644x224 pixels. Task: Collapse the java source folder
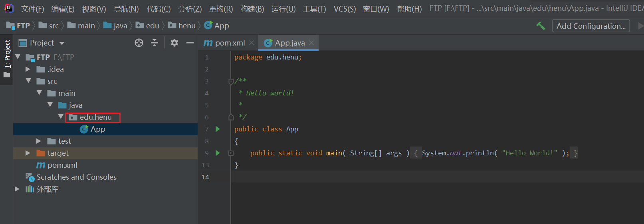pyautogui.click(x=50, y=105)
